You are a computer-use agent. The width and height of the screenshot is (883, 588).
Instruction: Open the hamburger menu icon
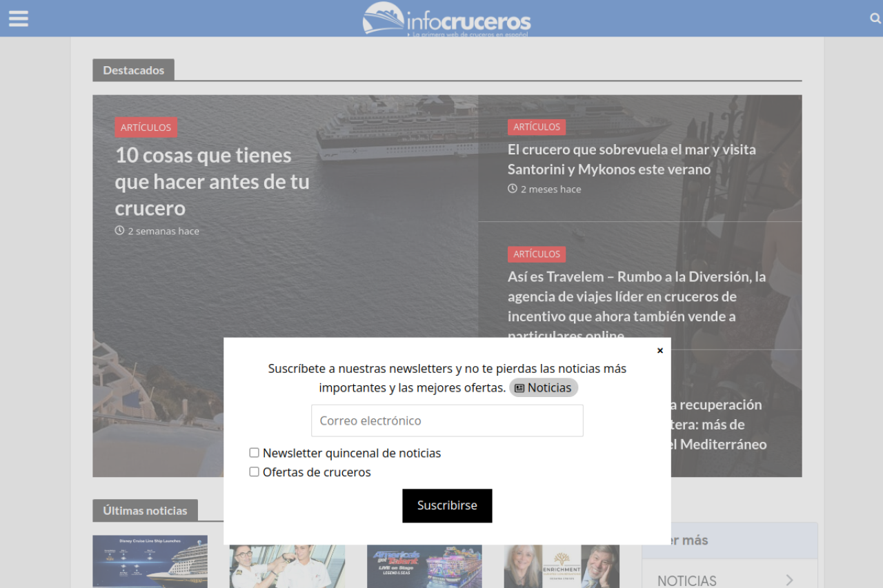pos(19,19)
